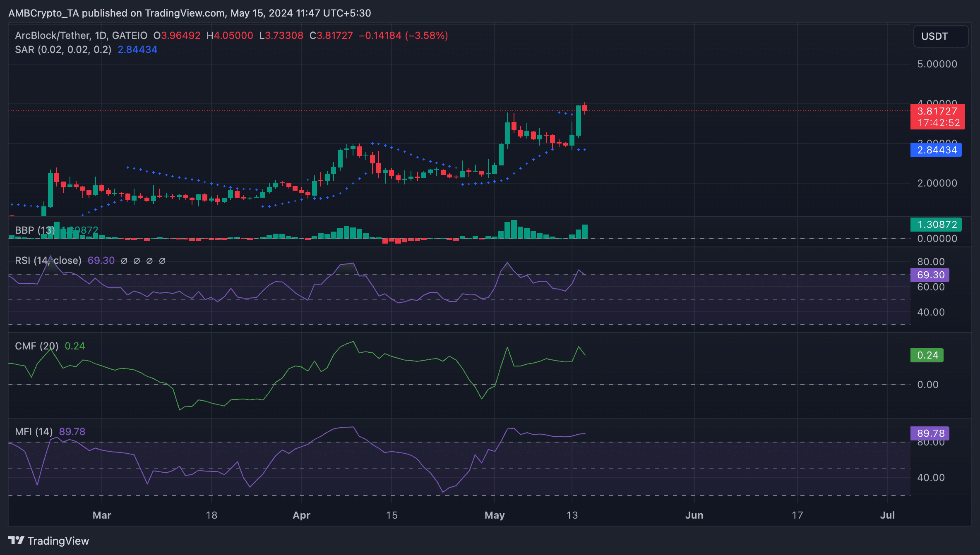Click the purple RSI axis tag 69.30
This screenshot has height=555, width=980.
(x=930, y=275)
